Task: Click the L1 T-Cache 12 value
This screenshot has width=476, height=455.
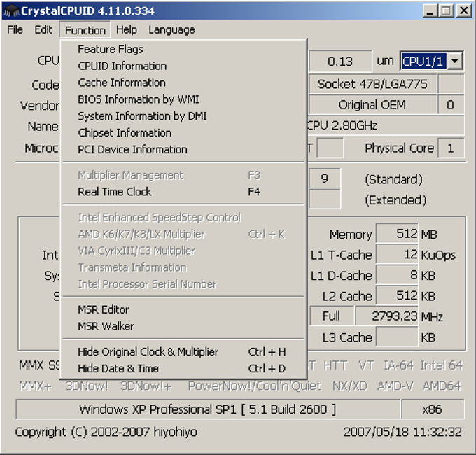Action: 397,254
